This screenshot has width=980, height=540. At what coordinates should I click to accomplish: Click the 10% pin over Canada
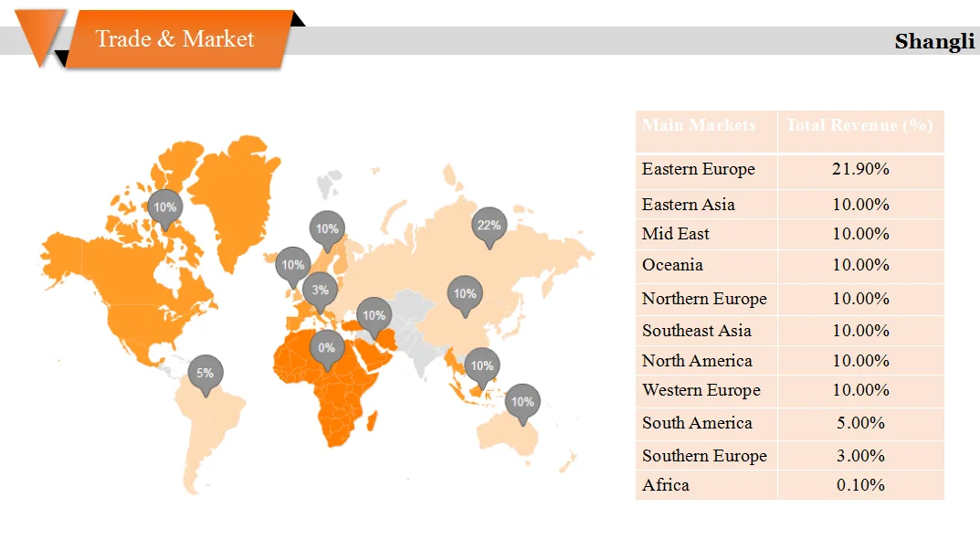pyautogui.click(x=165, y=208)
